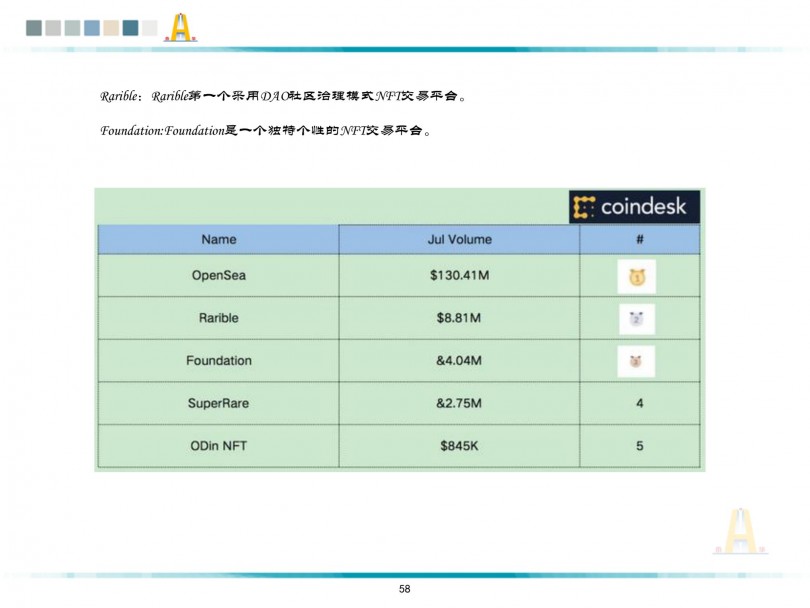Click the SuperRare name cell
Screen dimensions: 810x608
219,403
